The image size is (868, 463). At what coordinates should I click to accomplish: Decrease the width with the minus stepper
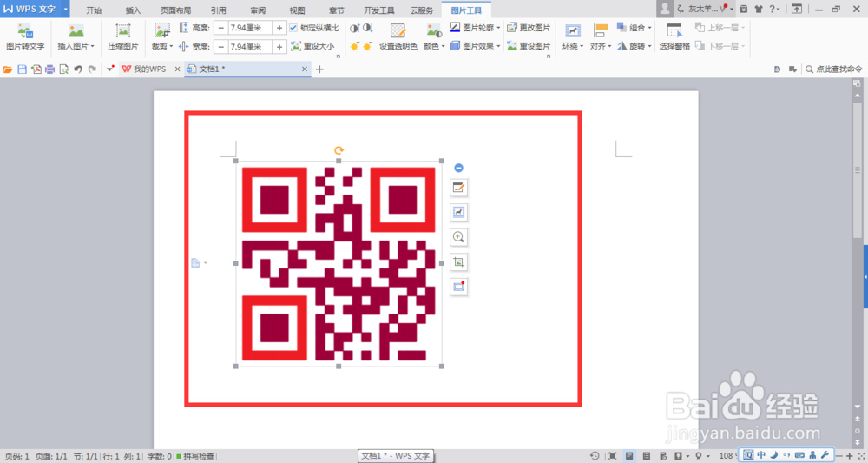220,47
